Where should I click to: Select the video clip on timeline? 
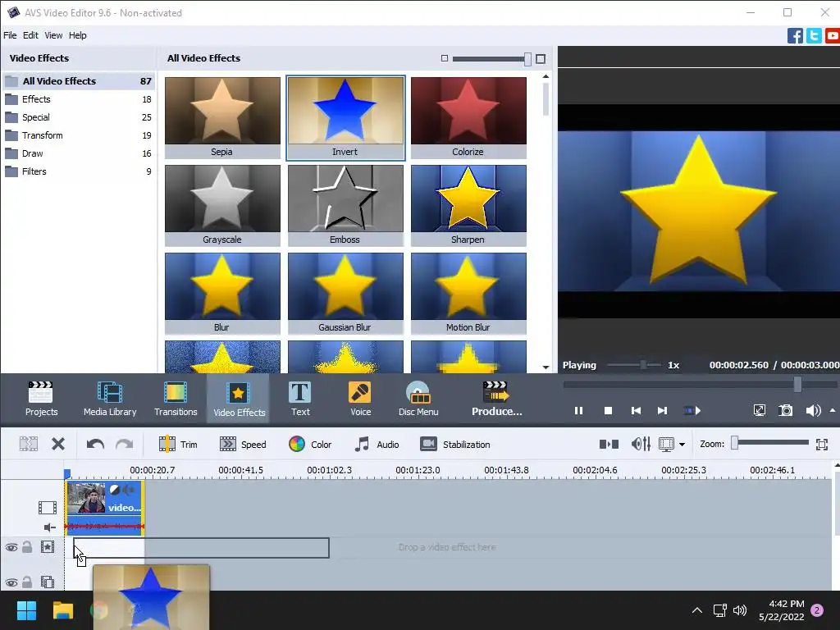(x=105, y=508)
